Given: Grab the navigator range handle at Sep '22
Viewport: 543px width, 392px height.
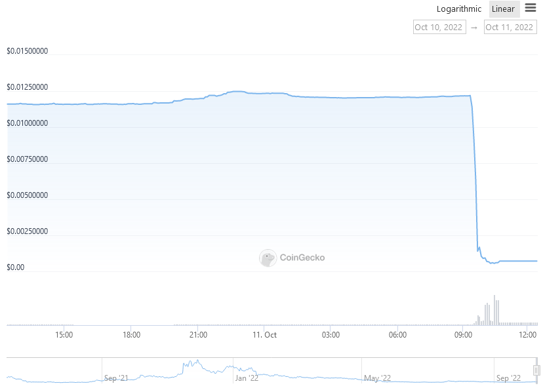Looking at the screenshot, I should tap(536, 370).
